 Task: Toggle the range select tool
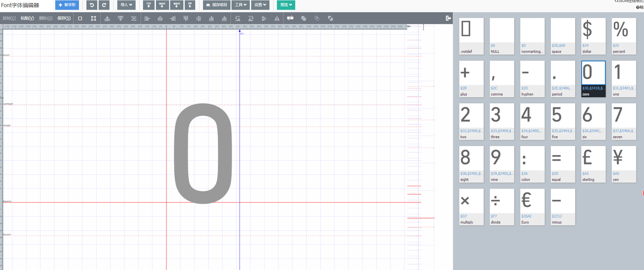(x=80, y=19)
